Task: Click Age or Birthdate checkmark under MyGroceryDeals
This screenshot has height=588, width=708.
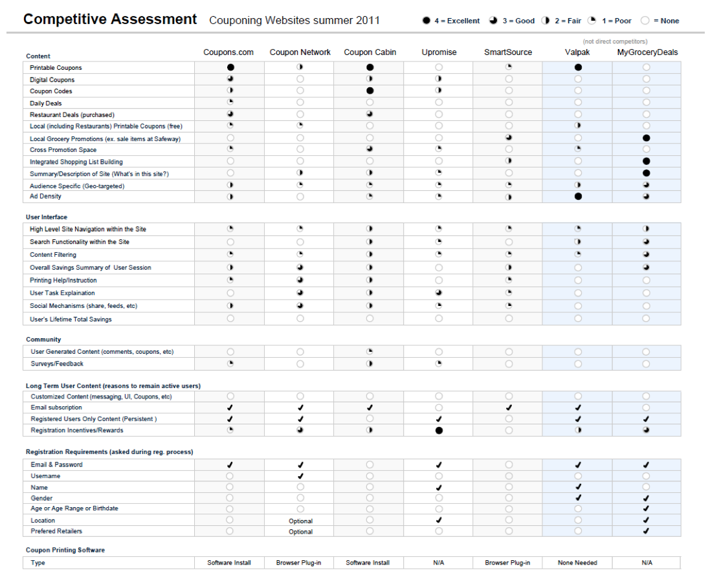Action: (646, 508)
